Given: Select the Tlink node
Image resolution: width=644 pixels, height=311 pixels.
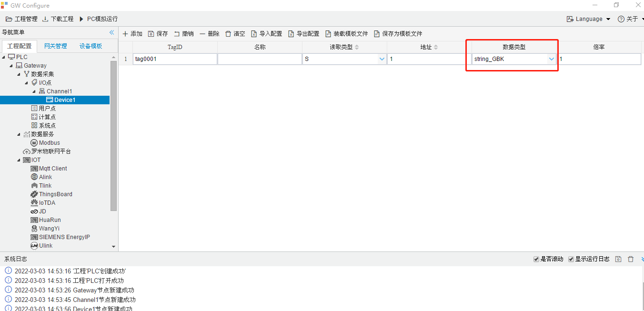Looking at the screenshot, I should pos(41,186).
